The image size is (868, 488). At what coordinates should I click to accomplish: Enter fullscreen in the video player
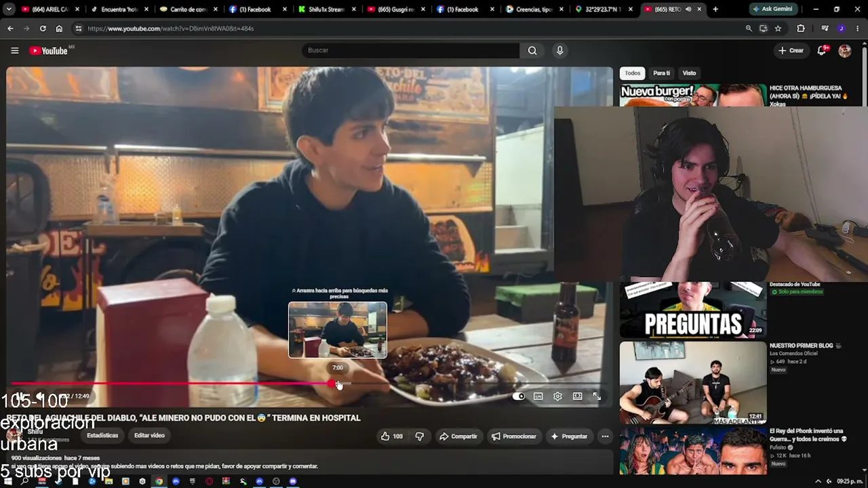coord(597,396)
